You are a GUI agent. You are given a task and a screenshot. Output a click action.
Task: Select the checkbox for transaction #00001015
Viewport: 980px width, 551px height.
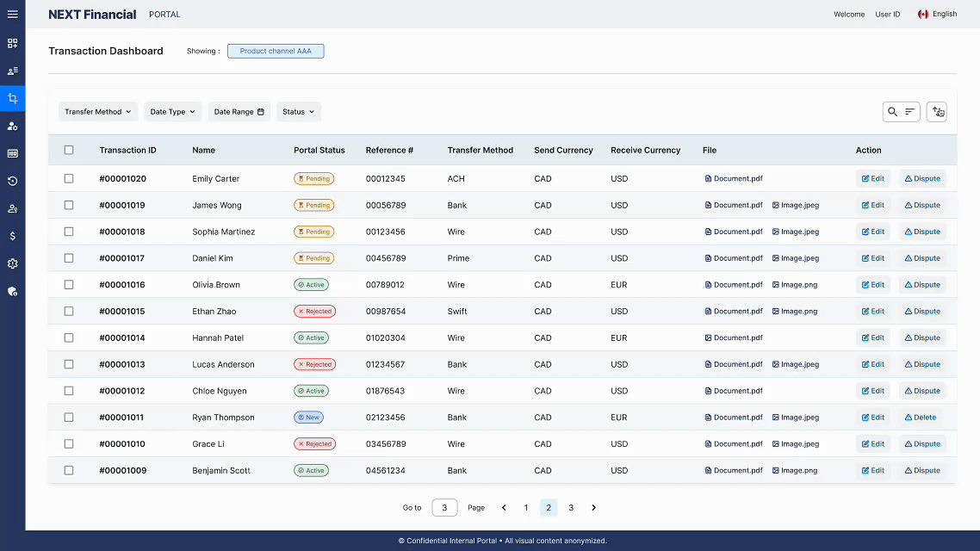[x=69, y=312]
